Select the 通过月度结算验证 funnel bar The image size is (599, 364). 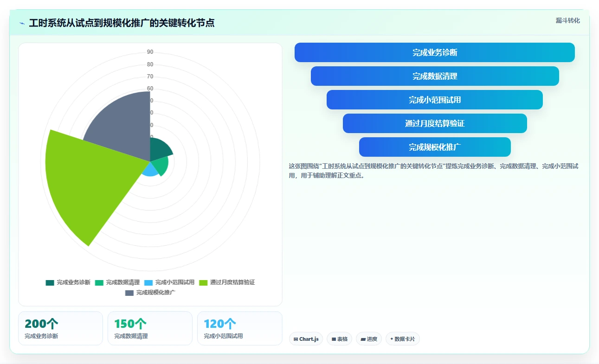(x=435, y=123)
